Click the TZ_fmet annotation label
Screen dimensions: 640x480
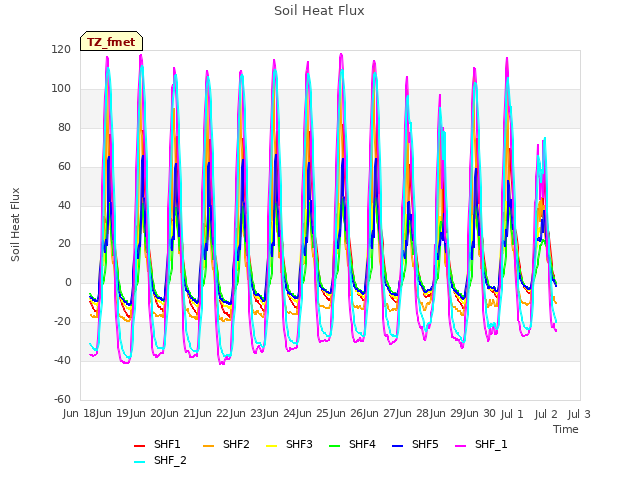click(111, 42)
